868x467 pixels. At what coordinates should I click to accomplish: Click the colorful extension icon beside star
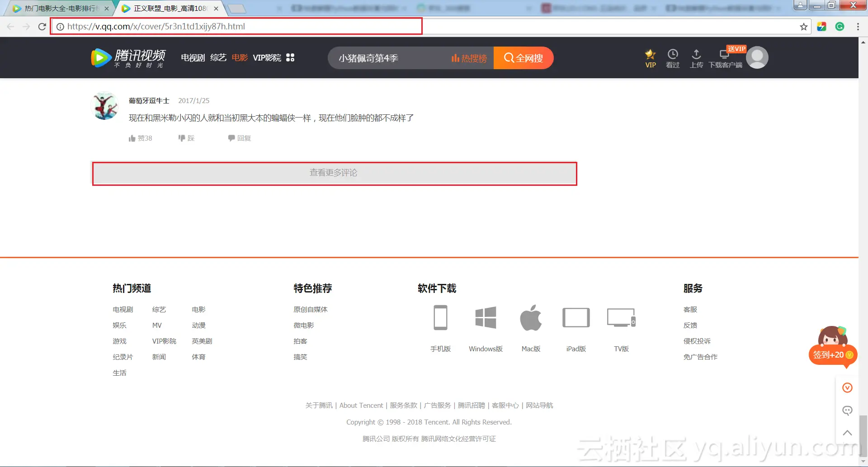[821, 27]
